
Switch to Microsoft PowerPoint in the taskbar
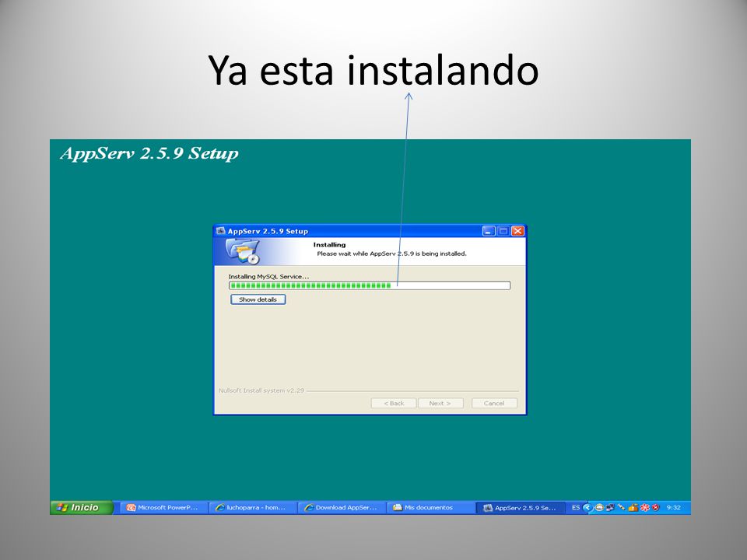point(165,508)
